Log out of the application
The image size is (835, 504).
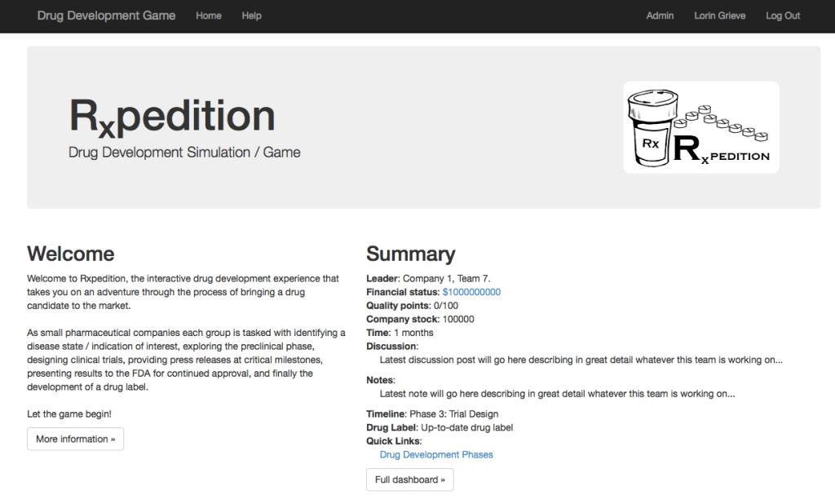783,15
